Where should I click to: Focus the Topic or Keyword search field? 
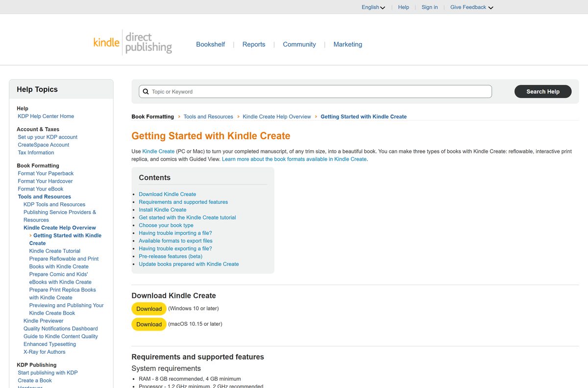[315, 92]
